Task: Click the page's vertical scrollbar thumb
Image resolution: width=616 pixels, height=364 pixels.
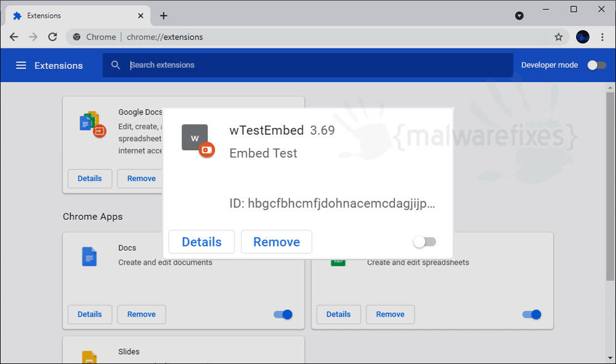Action: coord(610,187)
